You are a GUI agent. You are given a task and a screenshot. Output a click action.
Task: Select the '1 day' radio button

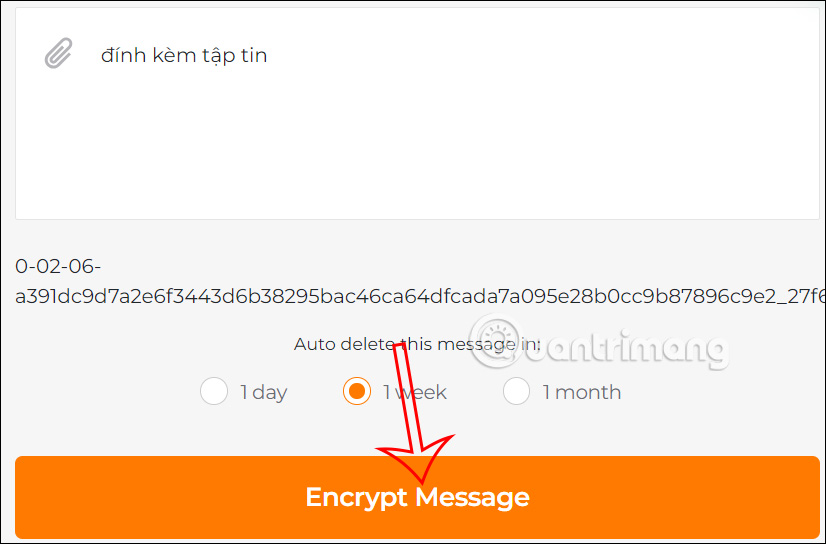tap(214, 391)
